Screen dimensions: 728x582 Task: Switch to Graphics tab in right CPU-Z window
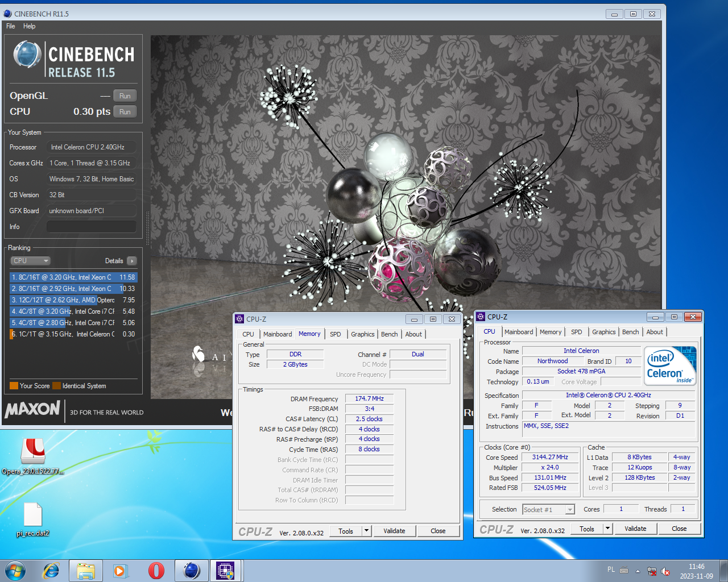[604, 332]
